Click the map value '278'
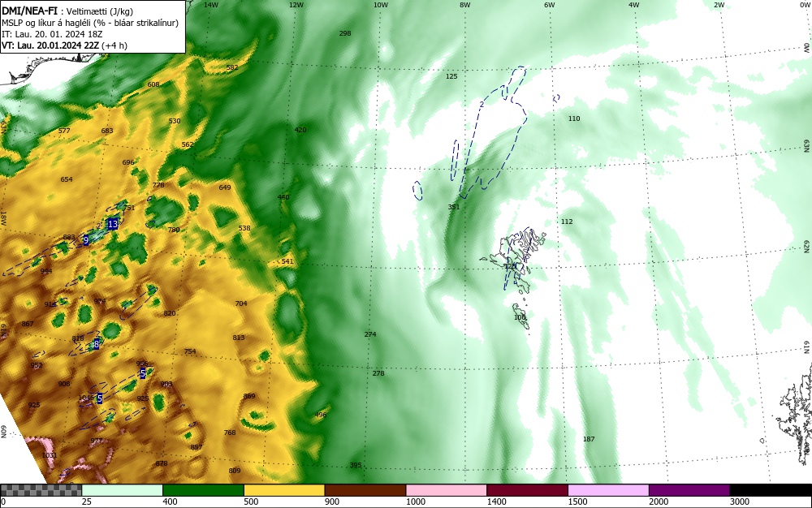 click(x=378, y=373)
